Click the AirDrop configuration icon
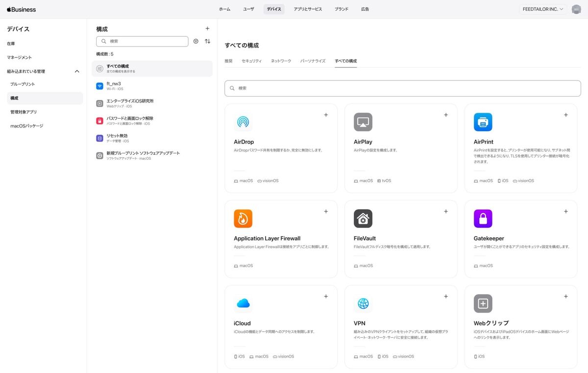The image size is (588, 373). click(x=243, y=122)
